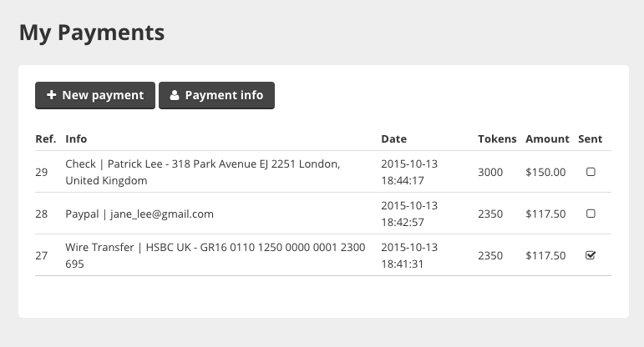
Task: Toggle Sent checkbox for payment 29
Action: [x=591, y=172]
